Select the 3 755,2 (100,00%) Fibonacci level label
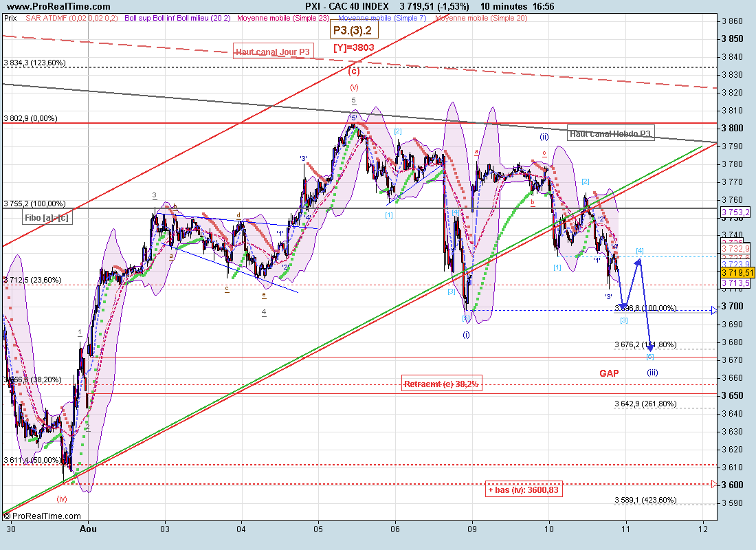This screenshot has height=550, width=756. (x=34, y=203)
